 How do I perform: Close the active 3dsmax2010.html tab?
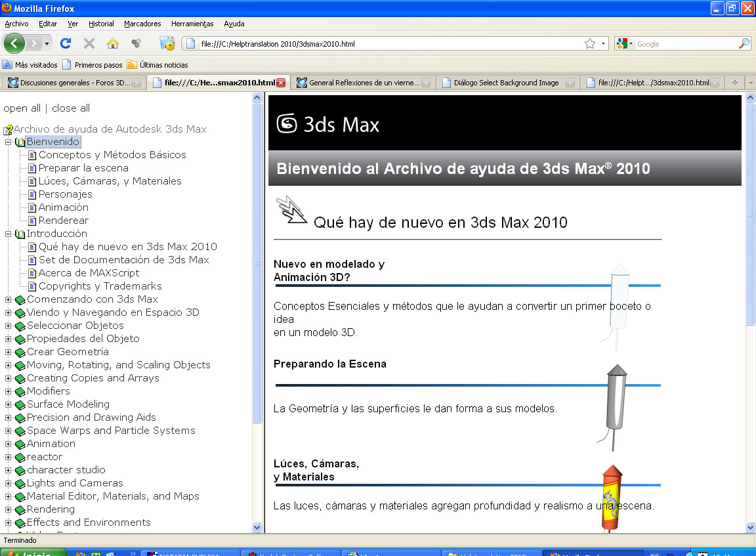(x=281, y=83)
